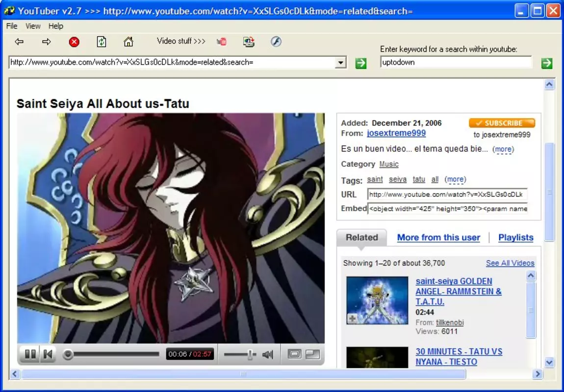
Task: Click the Showing 1–20 of about 36,700 text
Action: point(394,263)
